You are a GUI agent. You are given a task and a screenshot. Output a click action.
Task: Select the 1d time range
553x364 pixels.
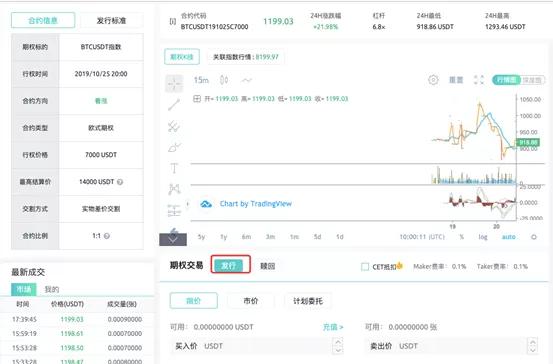click(x=340, y=237)
